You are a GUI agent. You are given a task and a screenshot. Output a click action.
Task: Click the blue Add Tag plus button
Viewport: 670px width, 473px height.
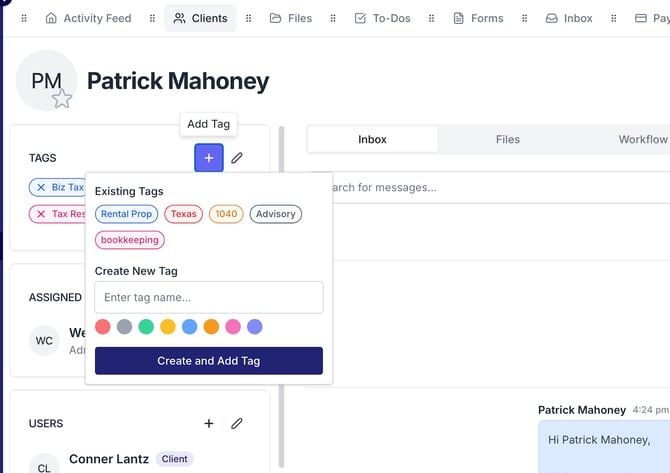click(x=208, y=158)
